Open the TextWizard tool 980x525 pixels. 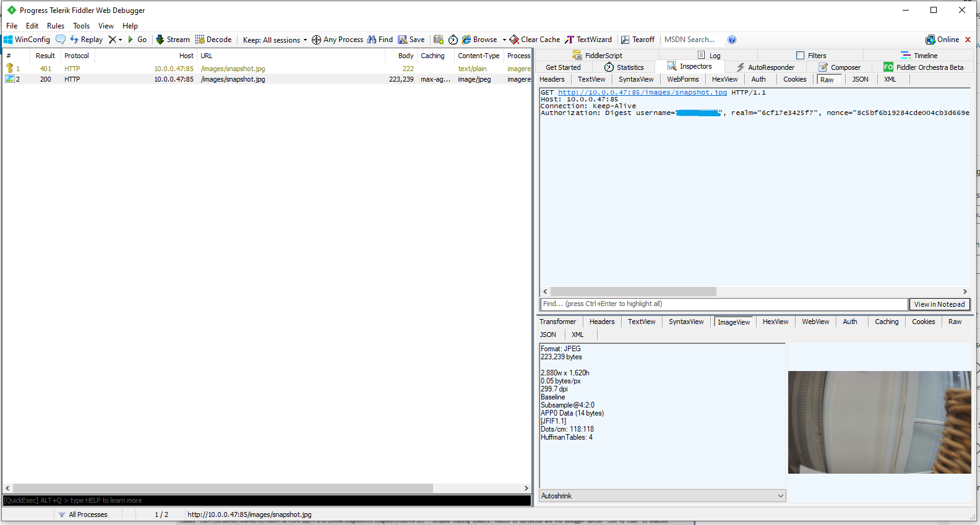tap(588, 40)
